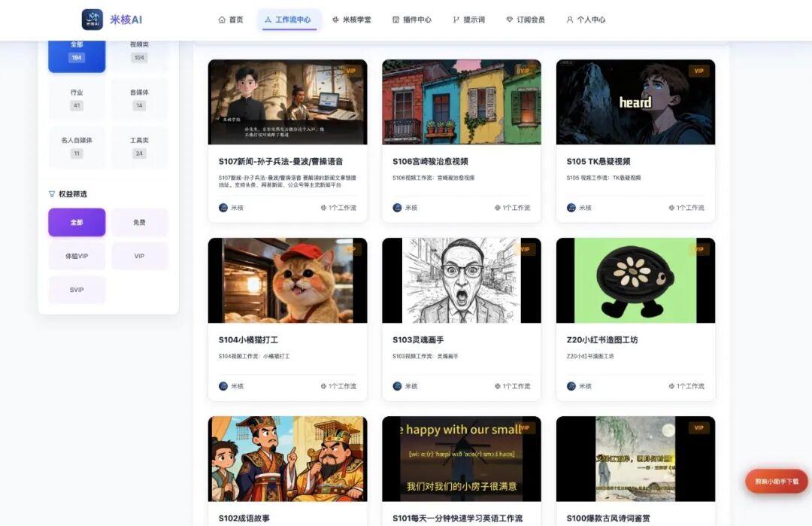Screen dimensions: 812x526
Task: Click the 订阅会员 subscription icon
Action: click(511, 20)
